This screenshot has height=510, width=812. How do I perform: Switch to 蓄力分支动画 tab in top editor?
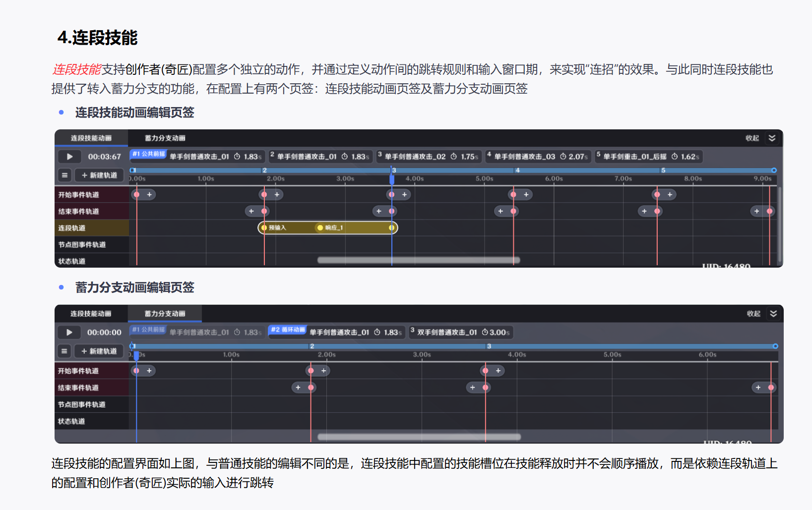[x=165, y=138]
